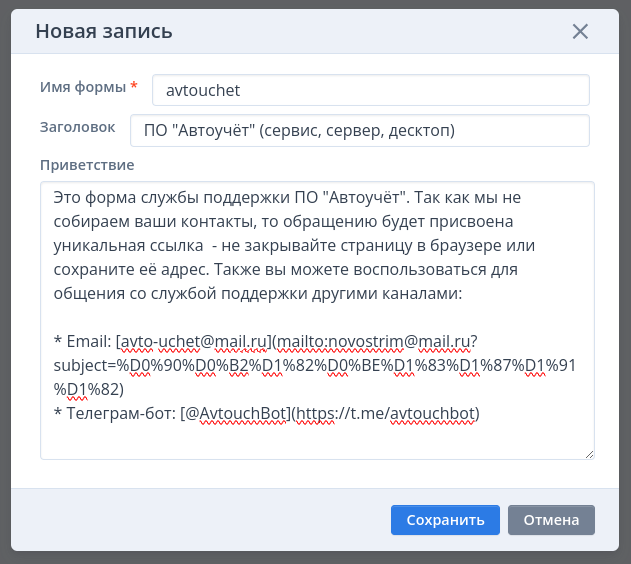Click the Новая запись dialog title

(104, 31)
